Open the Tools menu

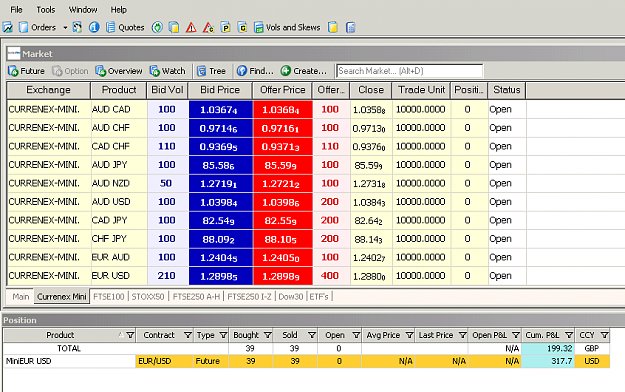(x=46, y=10)
